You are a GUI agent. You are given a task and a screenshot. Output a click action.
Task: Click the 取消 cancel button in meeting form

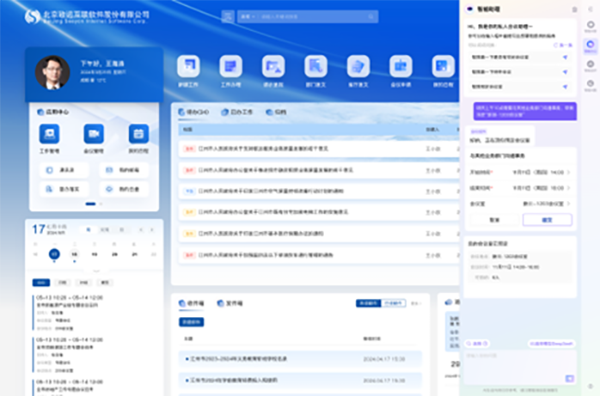494,220
